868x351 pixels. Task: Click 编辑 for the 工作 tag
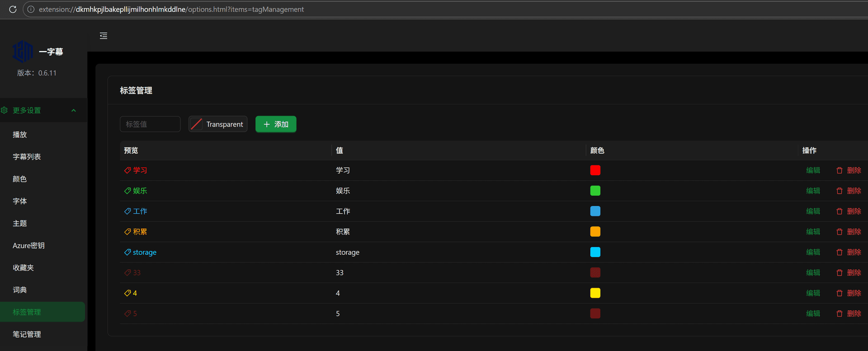click(x=813, y=211)
